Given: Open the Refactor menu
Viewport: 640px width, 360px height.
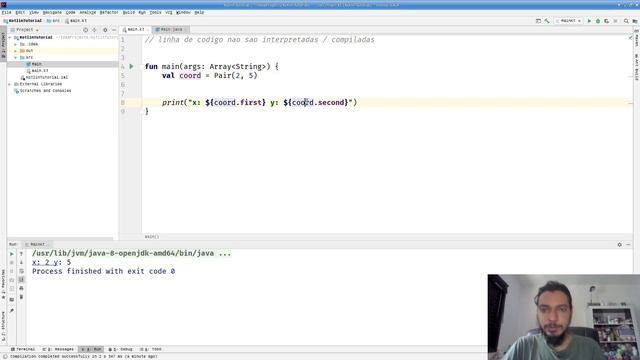Looking at the screenshot, I should pos(109,13).
